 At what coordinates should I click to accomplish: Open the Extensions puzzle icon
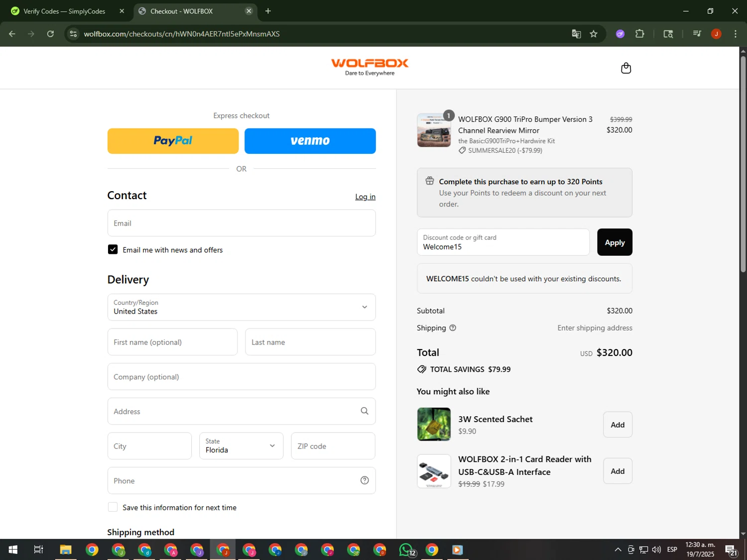coord(640,34)
